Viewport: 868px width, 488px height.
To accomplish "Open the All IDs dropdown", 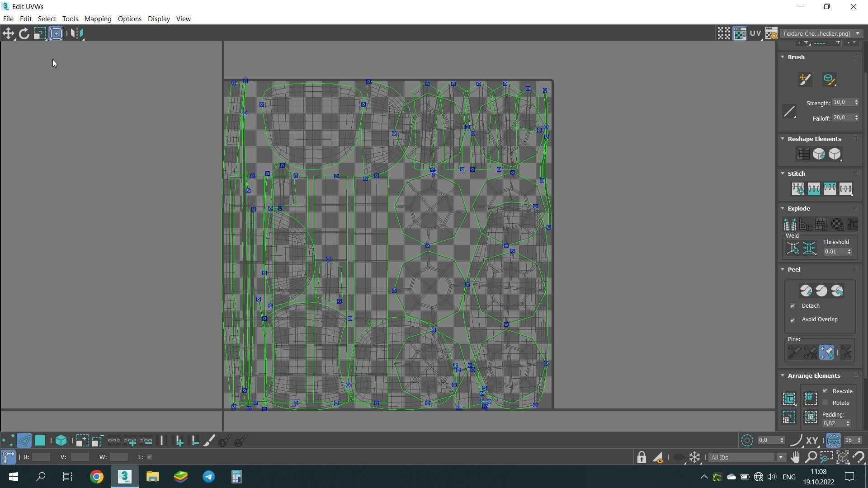I will tap(746, 457).
